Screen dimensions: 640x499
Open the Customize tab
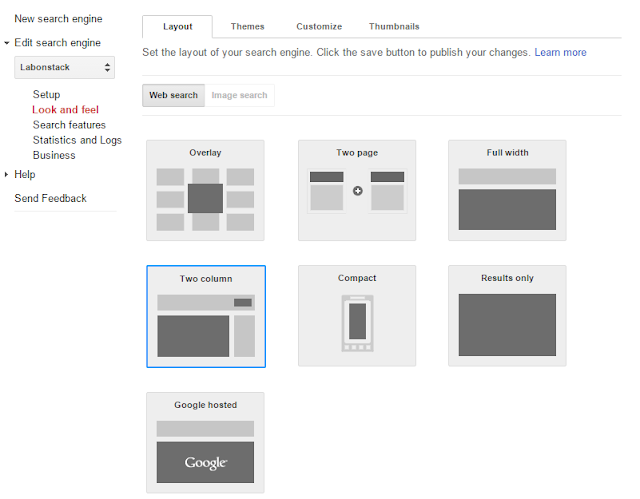[x=319, y=27]
